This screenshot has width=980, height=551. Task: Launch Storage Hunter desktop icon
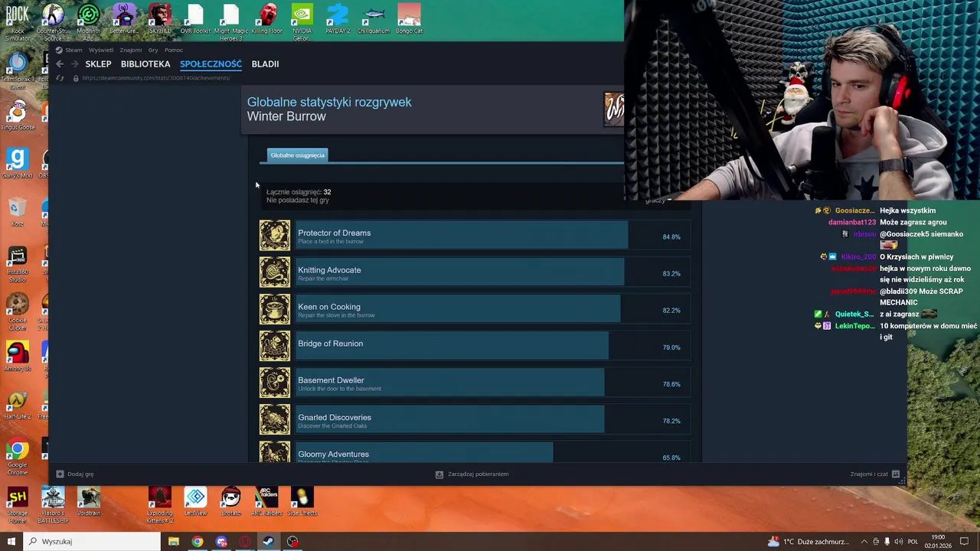(x=17, y=506)
